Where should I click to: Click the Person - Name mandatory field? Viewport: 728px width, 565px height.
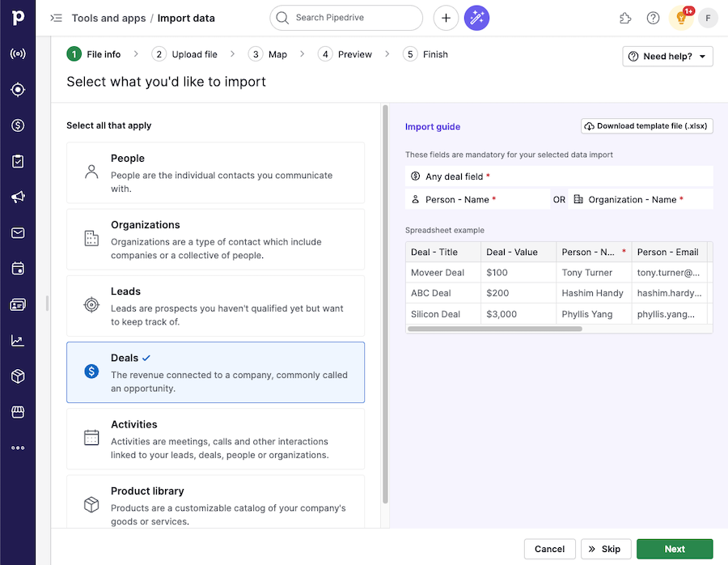(x=477, y=199)
